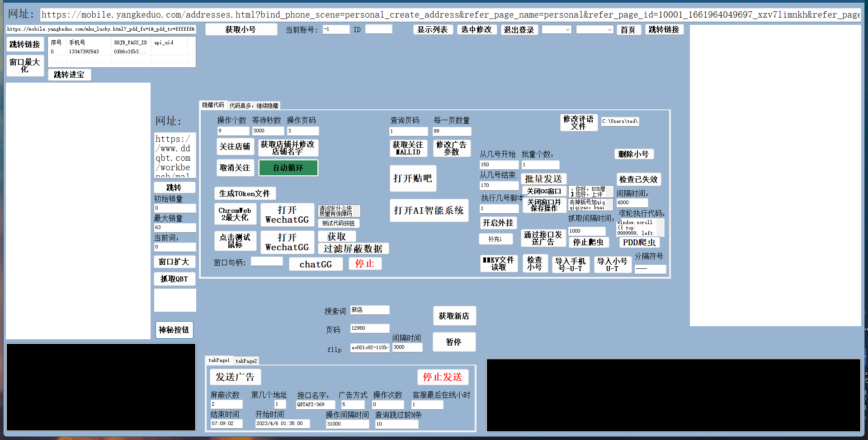Click the 导入小号U-T button
The image size is (868, 440).
(x=613, y=264)
